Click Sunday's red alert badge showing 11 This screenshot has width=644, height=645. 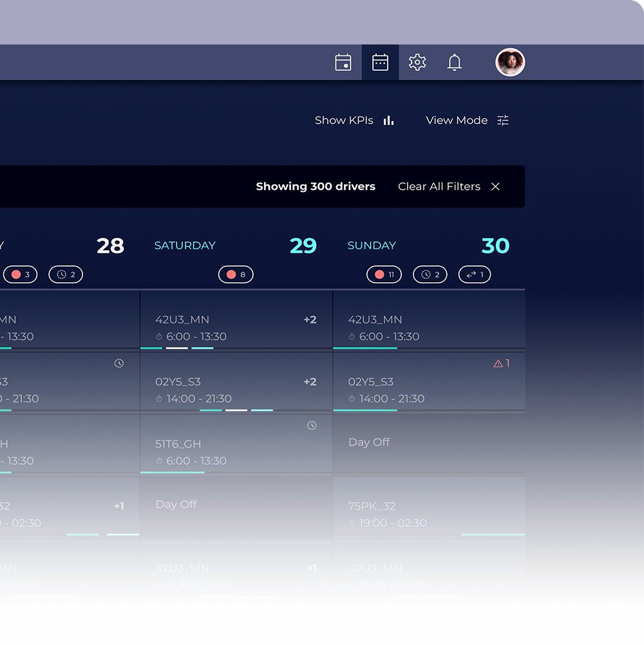click(x=384, y=275)
